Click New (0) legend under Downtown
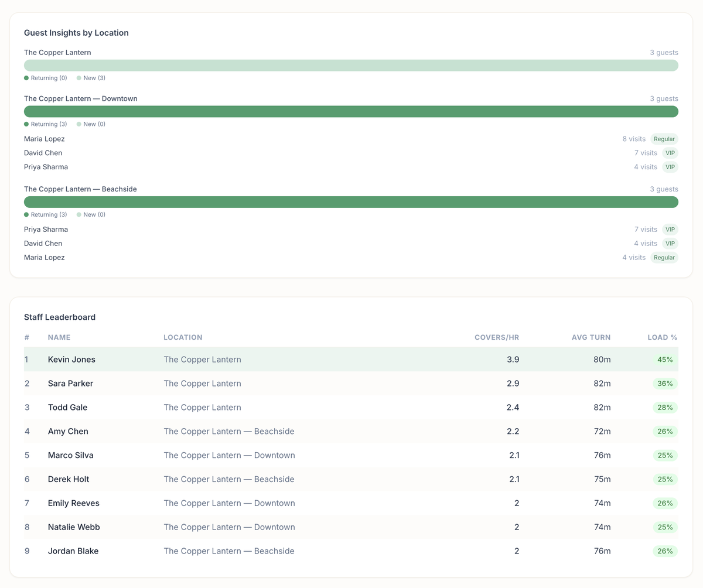The image size is (703, 588). [91, 124]
